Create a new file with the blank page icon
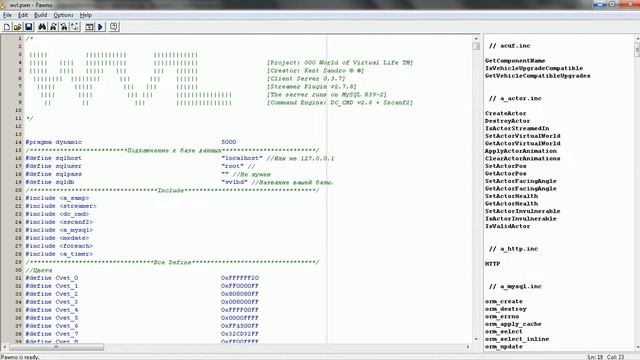Image resolution: width=640 pixels, height=360 pixels. pos(7,27)
